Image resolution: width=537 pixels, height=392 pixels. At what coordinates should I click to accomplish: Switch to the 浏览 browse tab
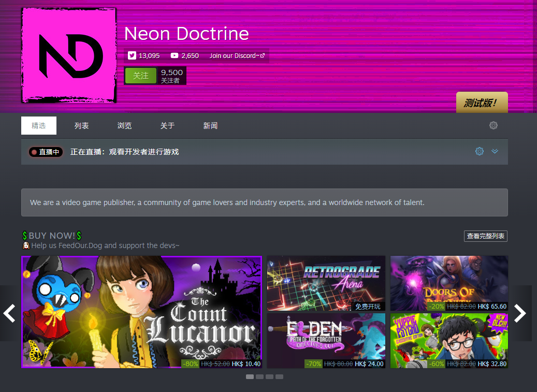click(124, 126)
